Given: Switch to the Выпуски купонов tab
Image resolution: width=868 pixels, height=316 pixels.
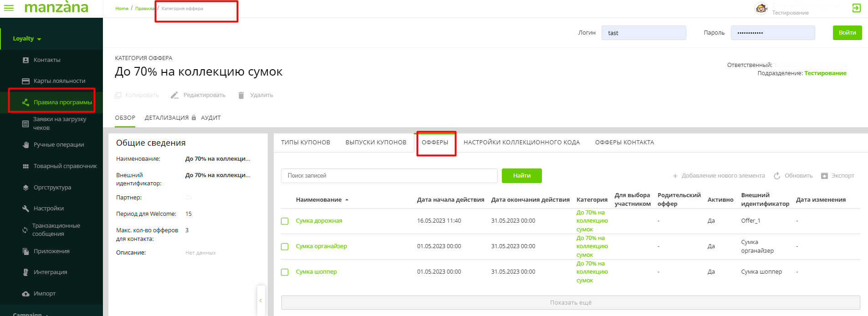Looking at the screenshot, I should [376, 143].
